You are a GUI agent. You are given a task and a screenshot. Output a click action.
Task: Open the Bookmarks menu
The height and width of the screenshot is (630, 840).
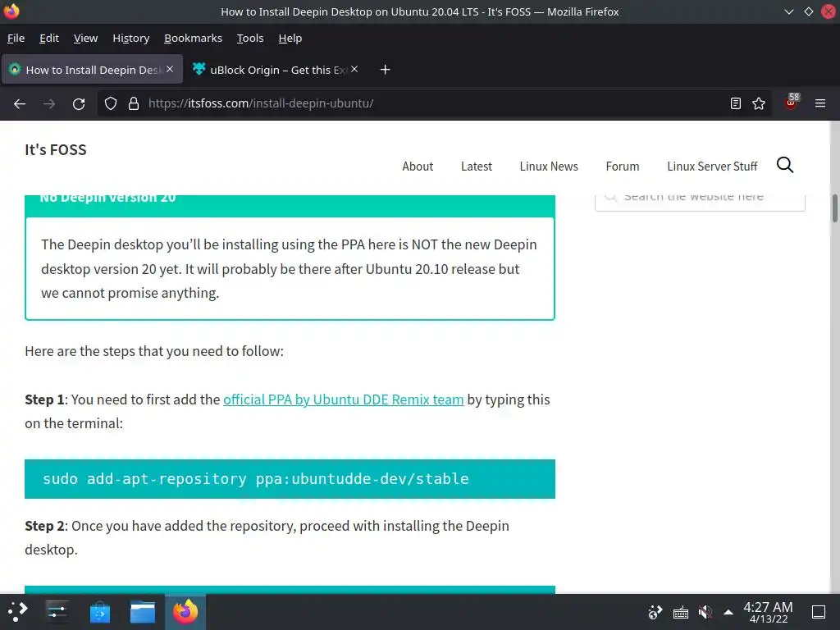(193, 38)
